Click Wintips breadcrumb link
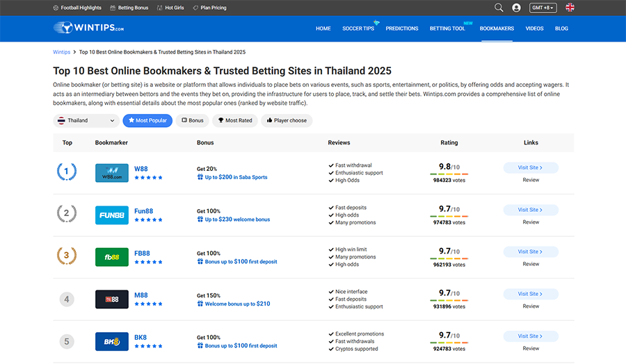This screenshot has height=364, width=626. (61, 52)
